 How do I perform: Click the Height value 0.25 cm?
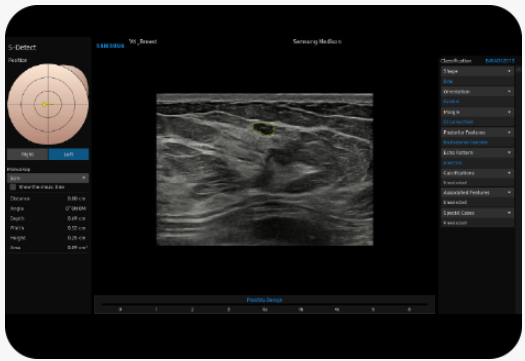(x=76, y=238)
